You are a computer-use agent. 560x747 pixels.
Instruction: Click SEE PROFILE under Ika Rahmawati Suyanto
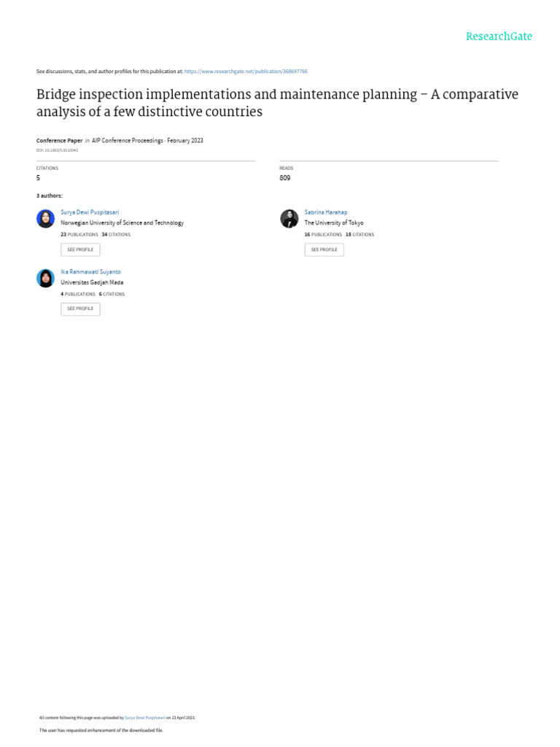tap(80, 309)
